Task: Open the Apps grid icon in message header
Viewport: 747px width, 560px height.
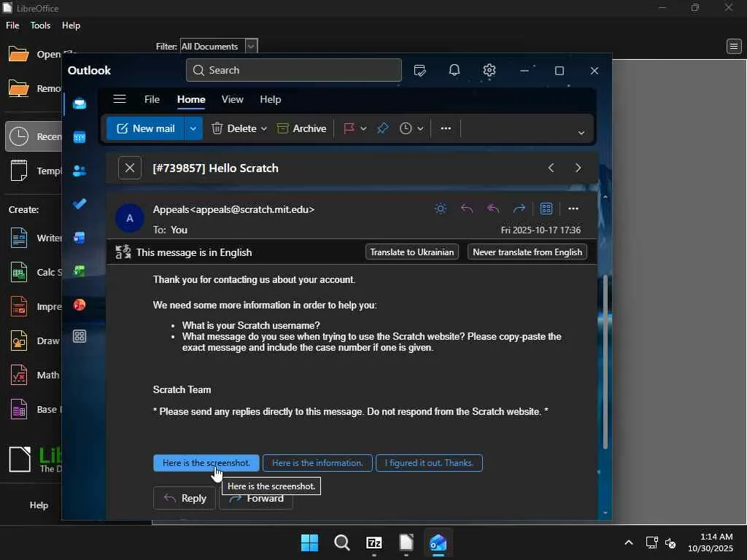Action: 546,209
